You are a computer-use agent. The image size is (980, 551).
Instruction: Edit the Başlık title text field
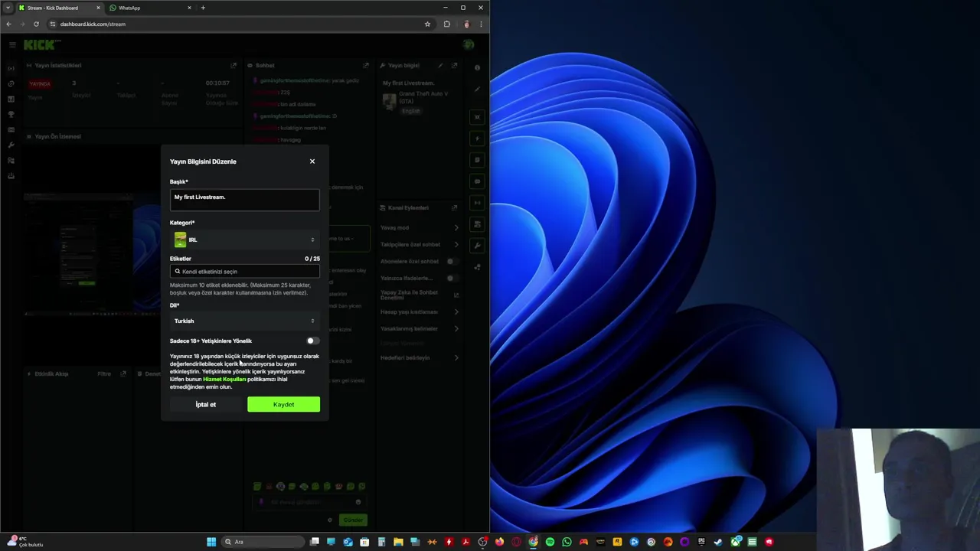click(245, 200)
